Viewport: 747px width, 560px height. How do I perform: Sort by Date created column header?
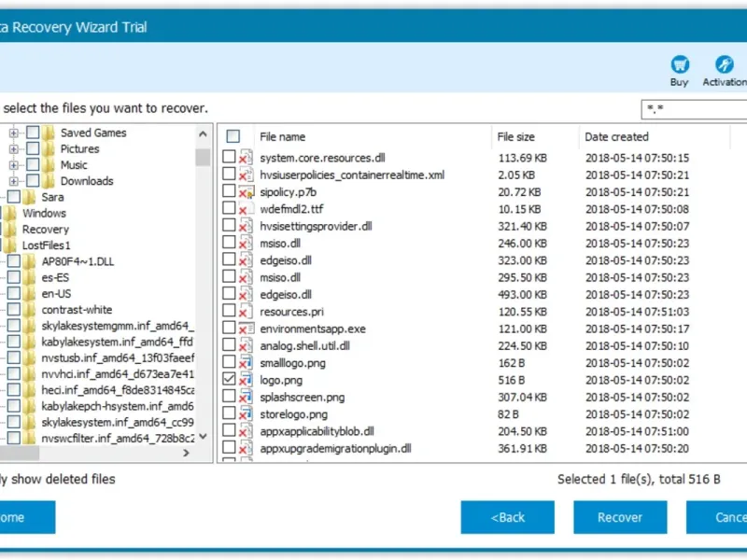tap(616, 136)
